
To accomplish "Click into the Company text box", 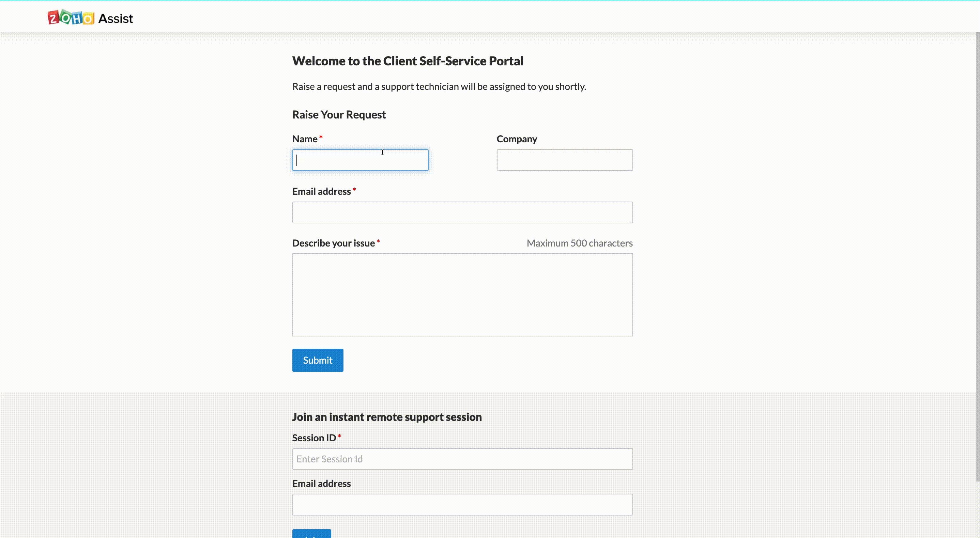I will click(564, 160).
